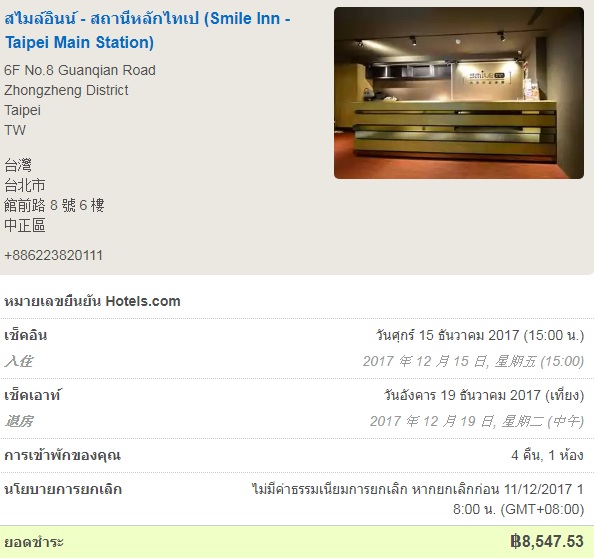Open the Smile Inn Taipei Main Station link
The image size is (594, 559).
[x=147, y=30]
